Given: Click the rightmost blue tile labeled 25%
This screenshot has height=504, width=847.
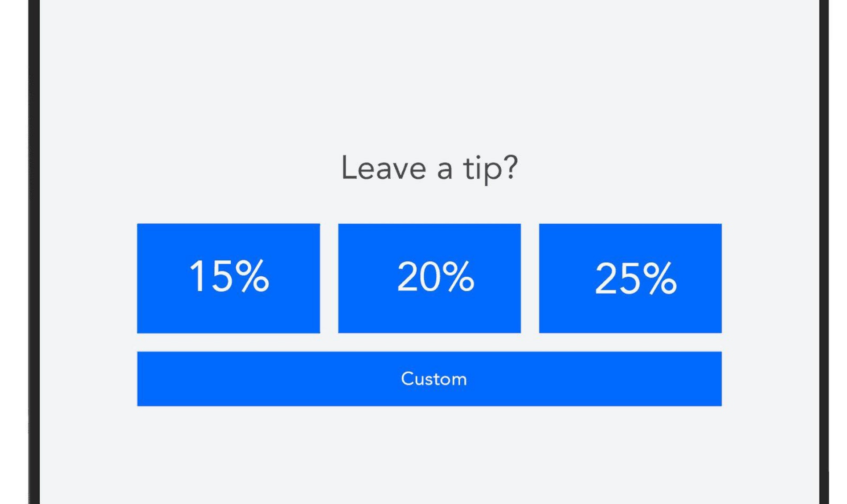Looking at the screenshot, I should click(x=630, y=278).
